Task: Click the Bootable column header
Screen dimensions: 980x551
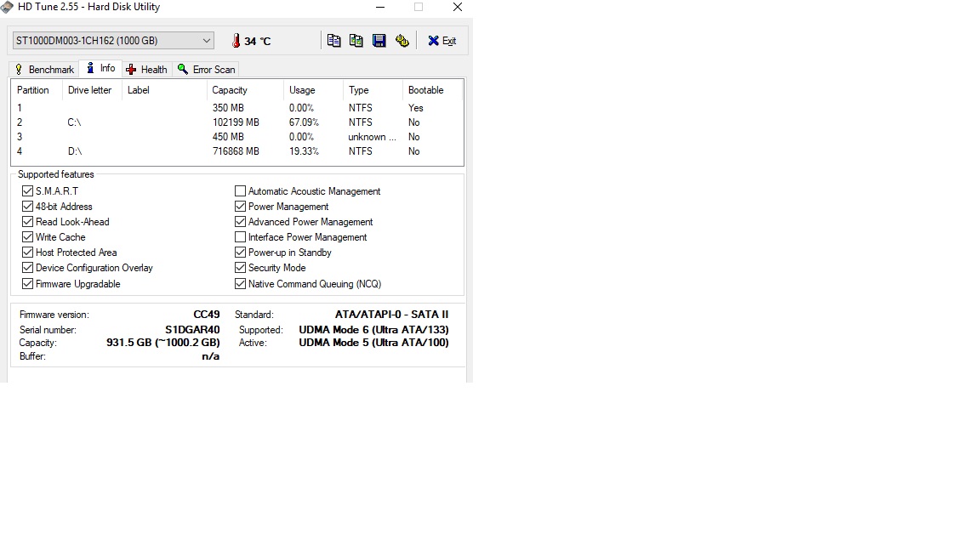Action: tap(432, 90)
